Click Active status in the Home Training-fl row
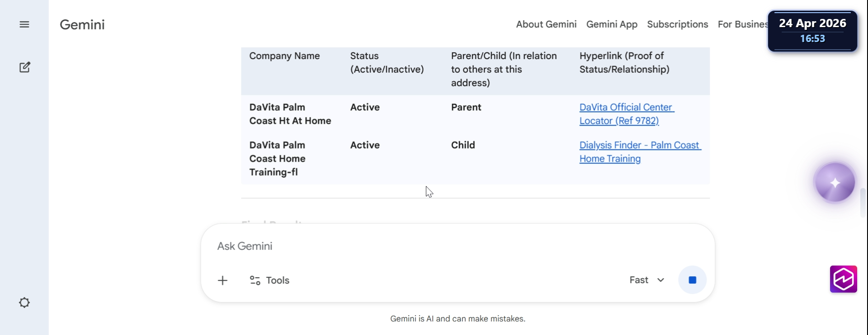 [x=365, y=145]
